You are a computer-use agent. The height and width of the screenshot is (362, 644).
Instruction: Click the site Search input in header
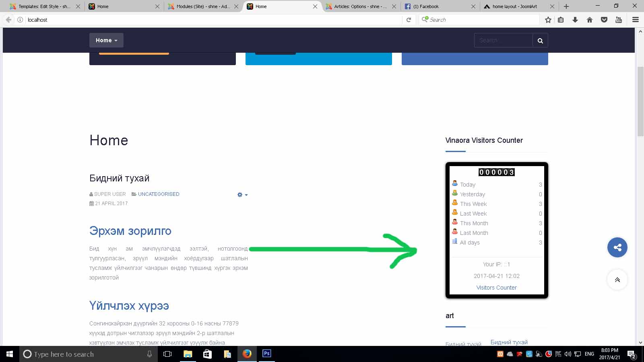coord(504,40)
